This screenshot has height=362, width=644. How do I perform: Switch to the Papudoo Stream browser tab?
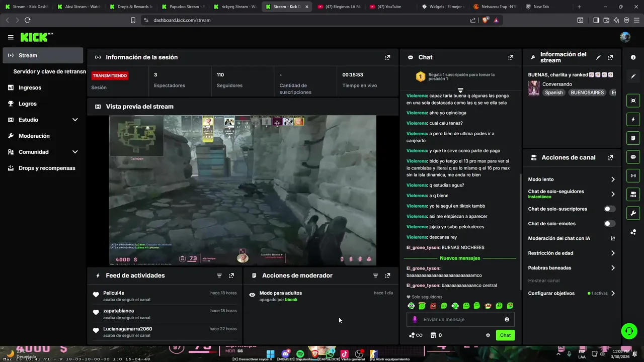pyautogui.click(x=183, y=7)
